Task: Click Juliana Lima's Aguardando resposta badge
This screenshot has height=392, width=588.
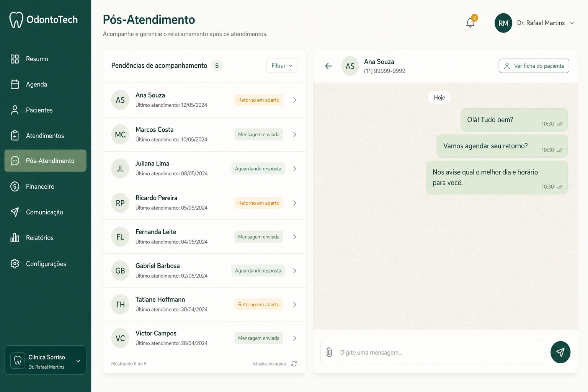Action: coord(258,169)
